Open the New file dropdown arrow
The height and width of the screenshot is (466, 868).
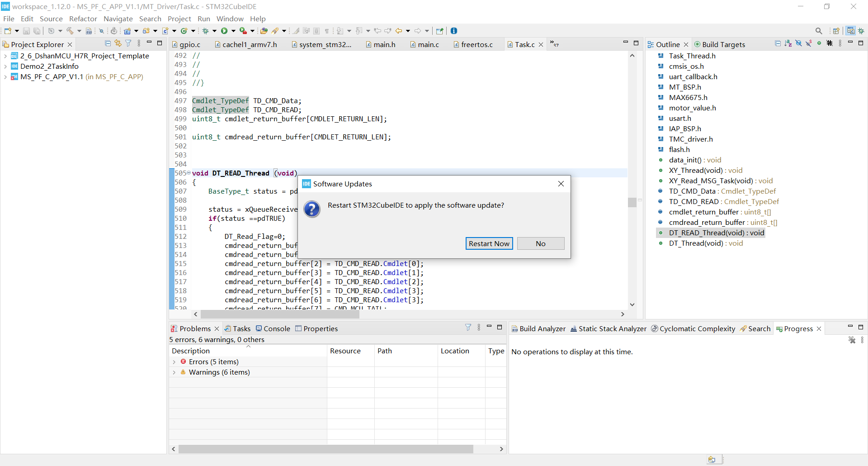pos(17,31)
